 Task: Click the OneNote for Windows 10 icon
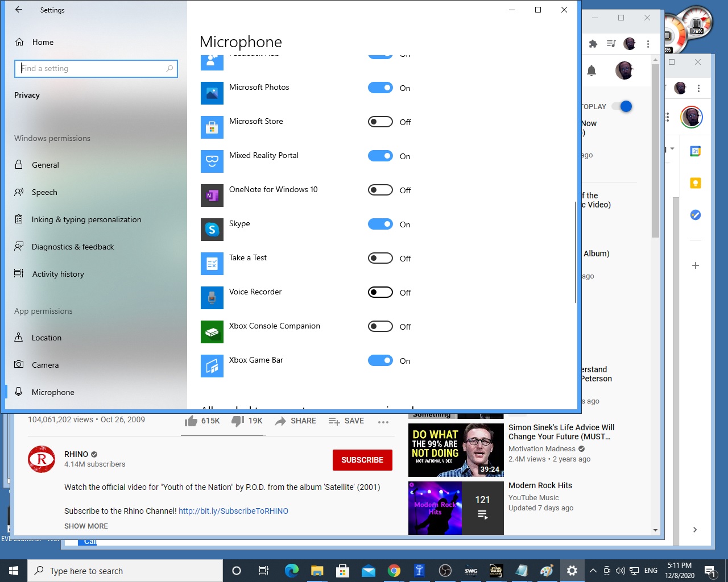[x=212, y=196]
